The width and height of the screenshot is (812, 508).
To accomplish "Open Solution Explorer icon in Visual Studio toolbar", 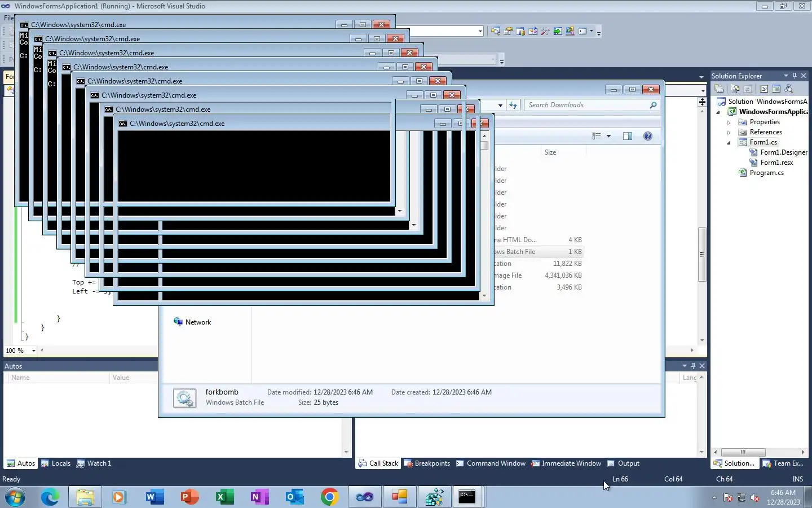I will click(496, 31).
